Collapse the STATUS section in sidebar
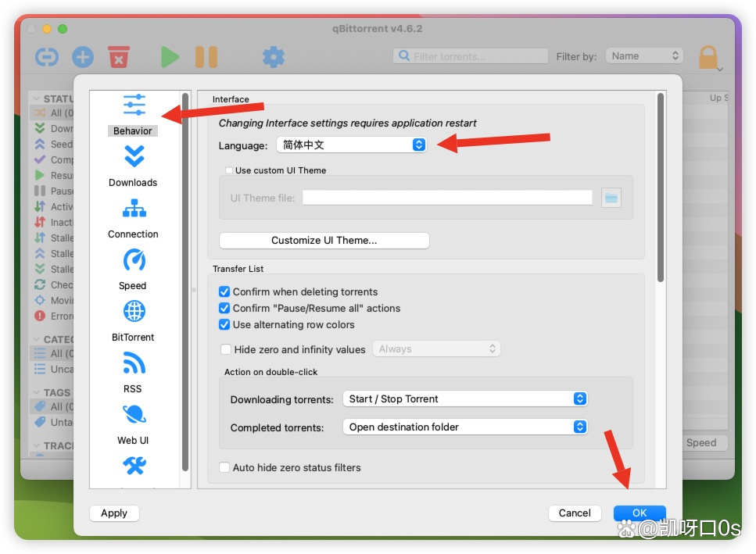Screen dimensions: 756x554 tap(37, 98)
